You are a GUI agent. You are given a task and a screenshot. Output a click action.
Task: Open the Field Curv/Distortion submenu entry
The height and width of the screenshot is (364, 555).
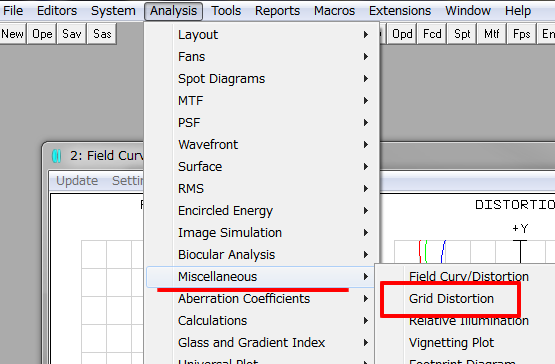(469, 277)
